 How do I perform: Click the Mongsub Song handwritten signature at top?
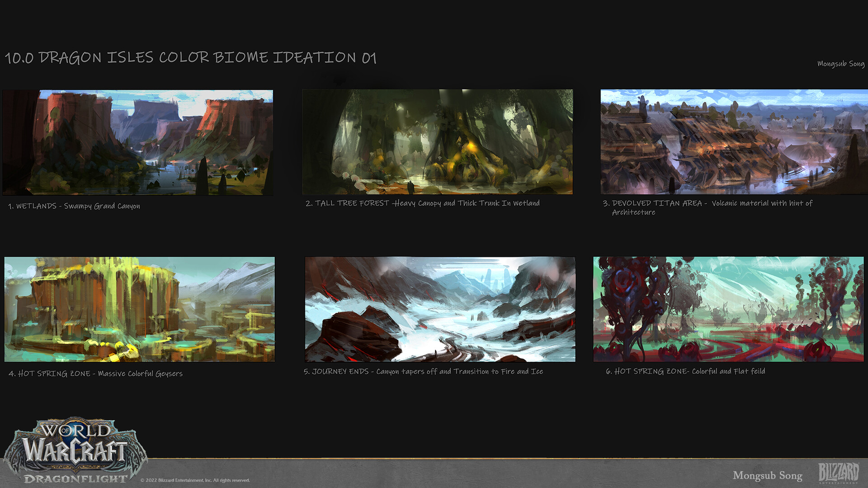pos(840,64)
